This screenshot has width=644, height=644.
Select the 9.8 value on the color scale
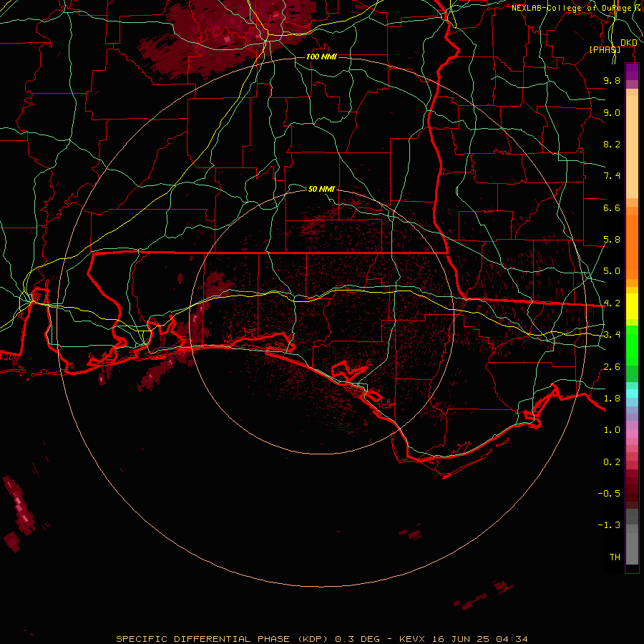pyautogui.click(x=612, y=80)
